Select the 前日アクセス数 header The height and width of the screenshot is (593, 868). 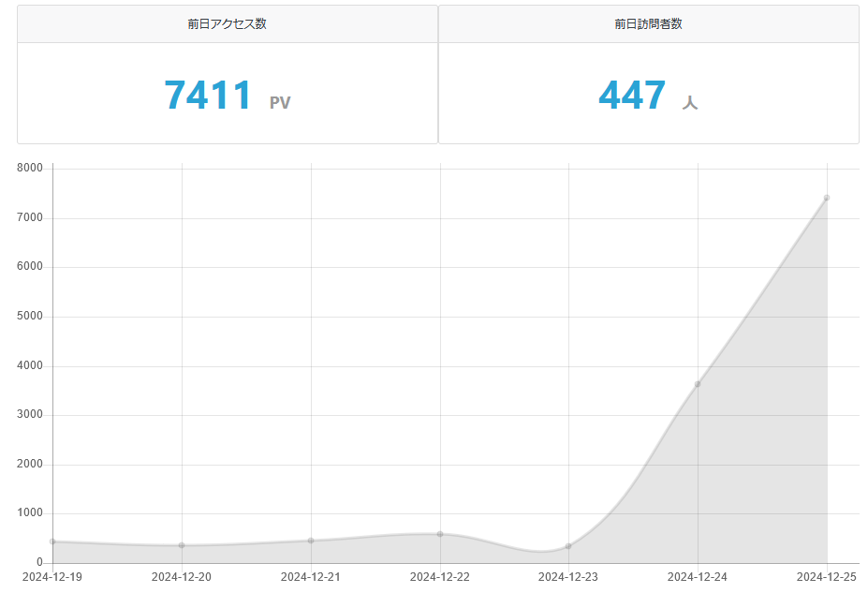tap(227, 23)
